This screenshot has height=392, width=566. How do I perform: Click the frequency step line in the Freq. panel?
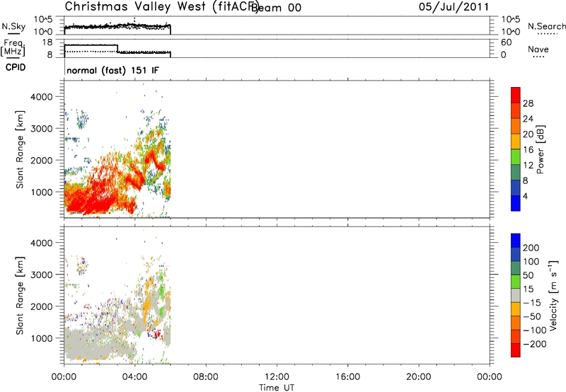pyautogui.click(x=117, y=49)
